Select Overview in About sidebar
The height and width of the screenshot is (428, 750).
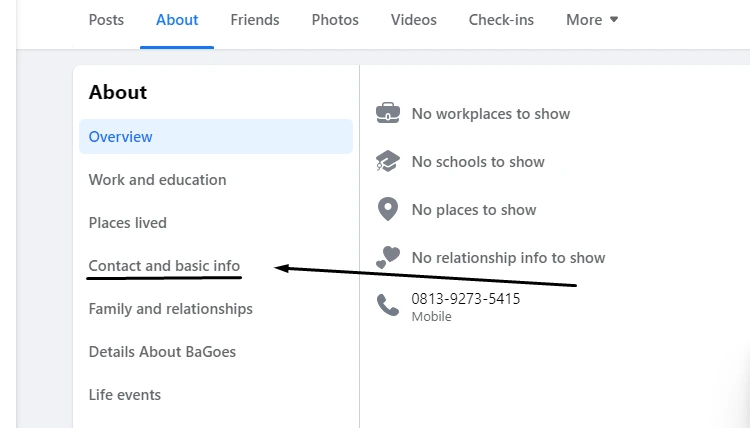click(x=216, y=137)
